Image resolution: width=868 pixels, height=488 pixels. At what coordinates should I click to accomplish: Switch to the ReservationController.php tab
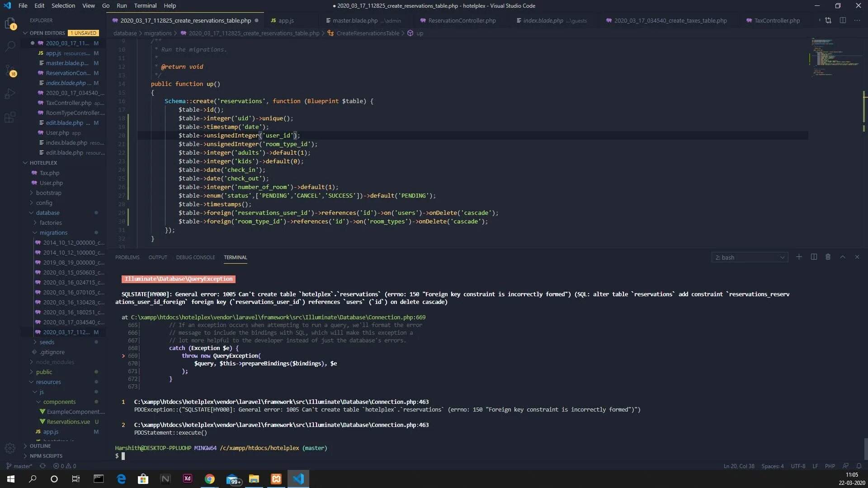[x=462, y=20]
